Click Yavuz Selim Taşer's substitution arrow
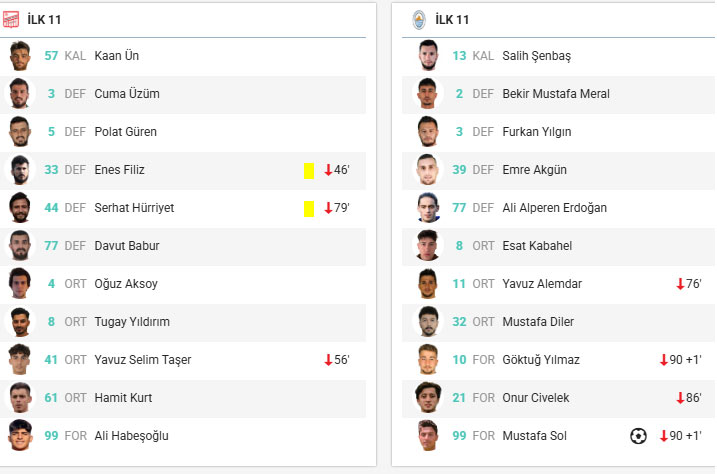717x474 pixels. [x=327, y=360]
